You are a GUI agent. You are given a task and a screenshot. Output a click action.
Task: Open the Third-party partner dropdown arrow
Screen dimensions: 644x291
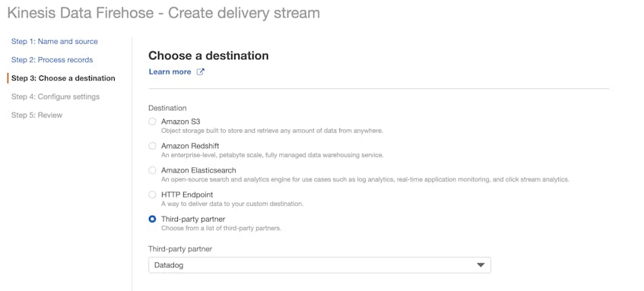(481, 265)
